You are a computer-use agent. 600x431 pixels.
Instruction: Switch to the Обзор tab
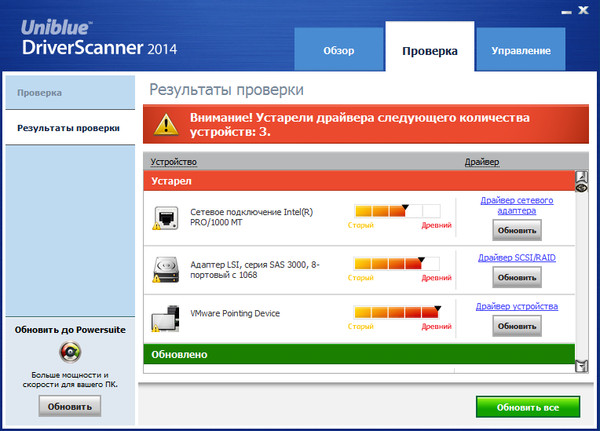[x=338, y=50]
